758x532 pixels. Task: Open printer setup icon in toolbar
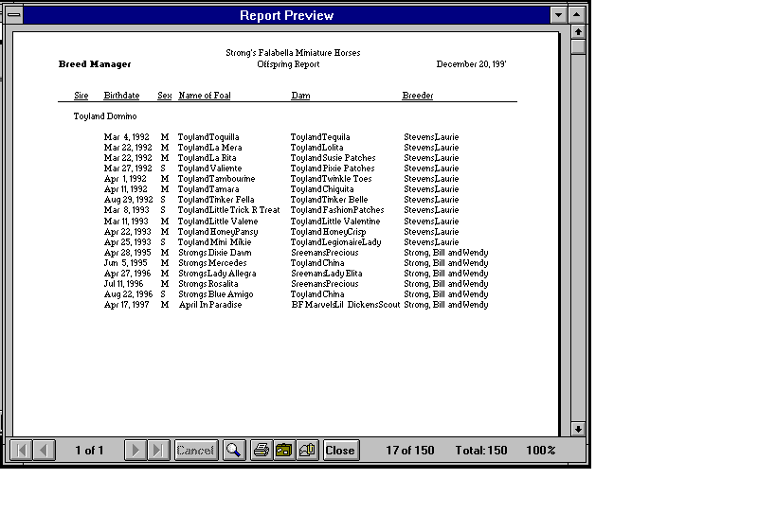coord(283,451)
